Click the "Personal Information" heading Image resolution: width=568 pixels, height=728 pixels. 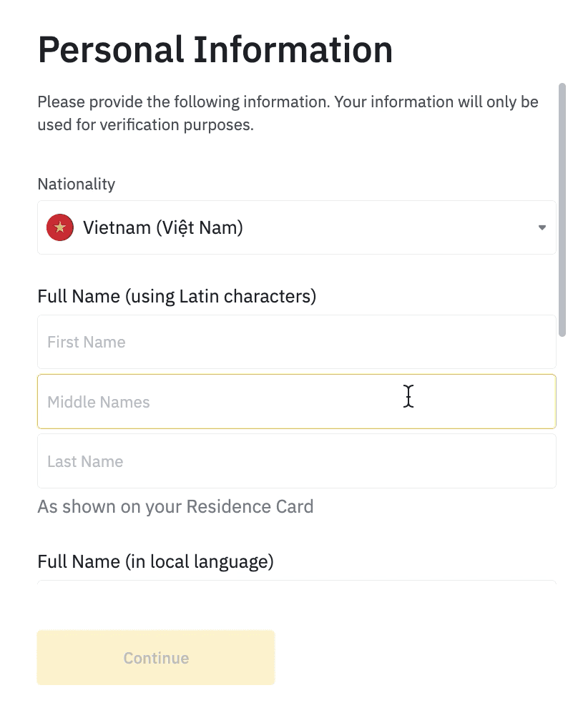point(215,50)
